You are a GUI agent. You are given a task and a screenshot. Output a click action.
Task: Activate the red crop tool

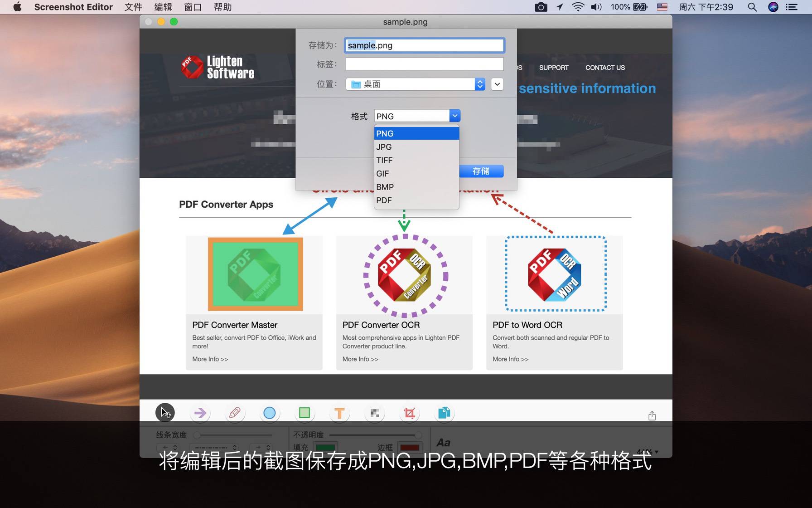pyautogui.click(x=410, y=413)
